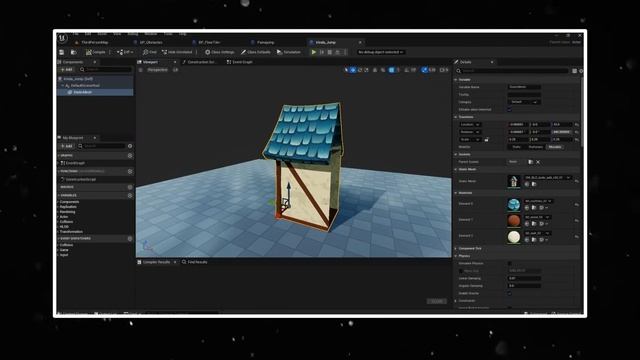Switch to the Construction Script tab
Screen dimensions: 640x360
coord(200,62)
